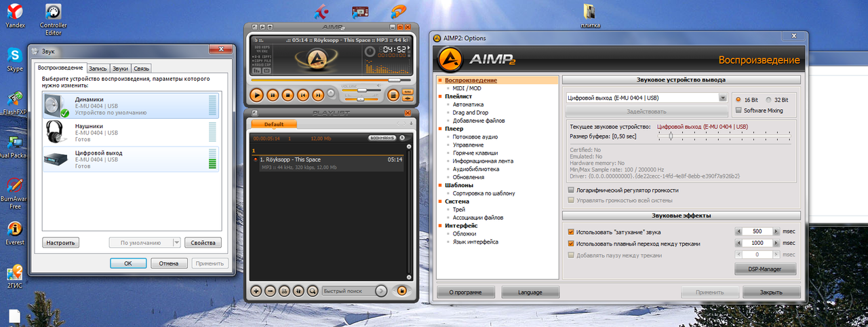Select Интерфейс section in options tree
This screenshot has width=868, height=327.
click(x=461, y=225)
